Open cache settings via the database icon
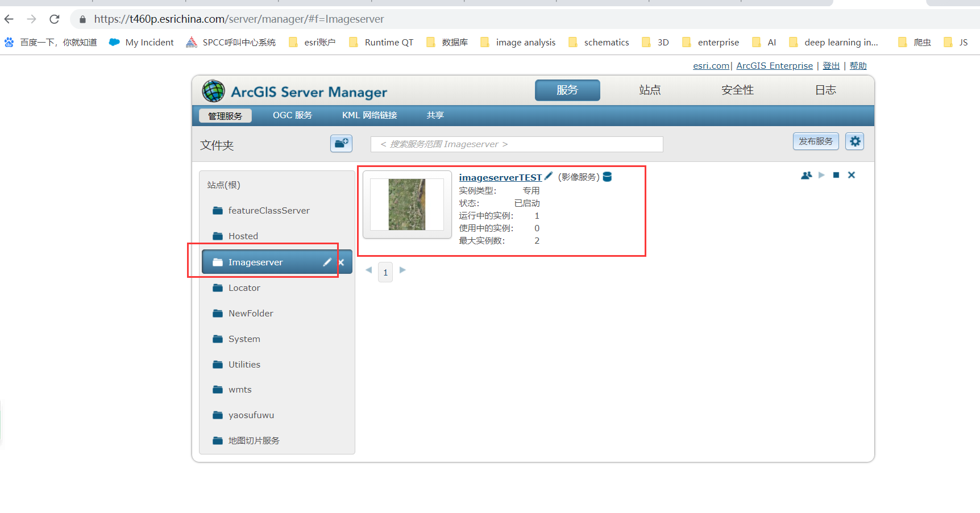Screen dimensions: 980x513 (x=607, y=177)
